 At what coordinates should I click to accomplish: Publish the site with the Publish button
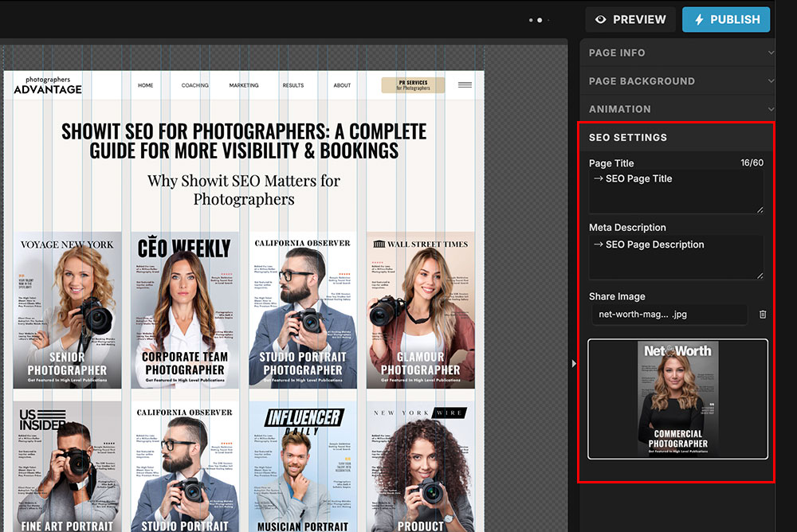point(726,19)
